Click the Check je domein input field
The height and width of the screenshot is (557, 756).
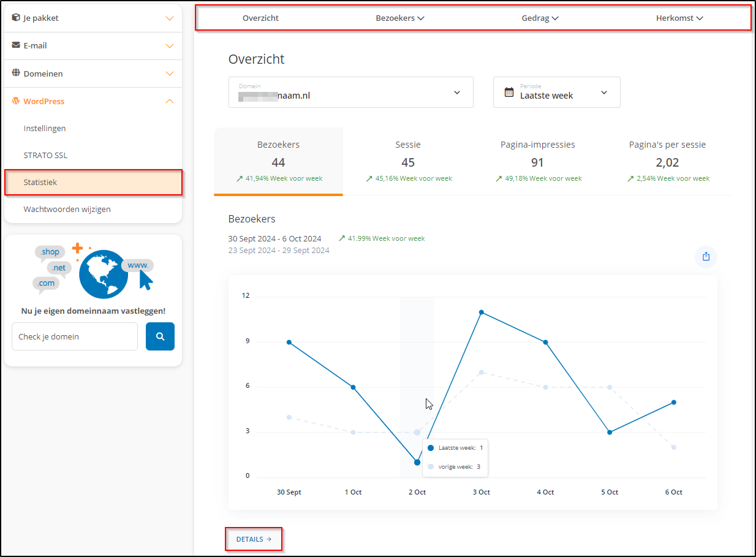[x=75, y=336]
